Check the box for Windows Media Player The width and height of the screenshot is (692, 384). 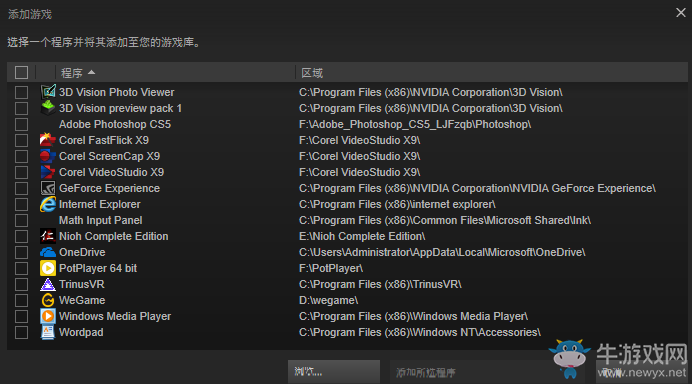click(x=21, y=316)
